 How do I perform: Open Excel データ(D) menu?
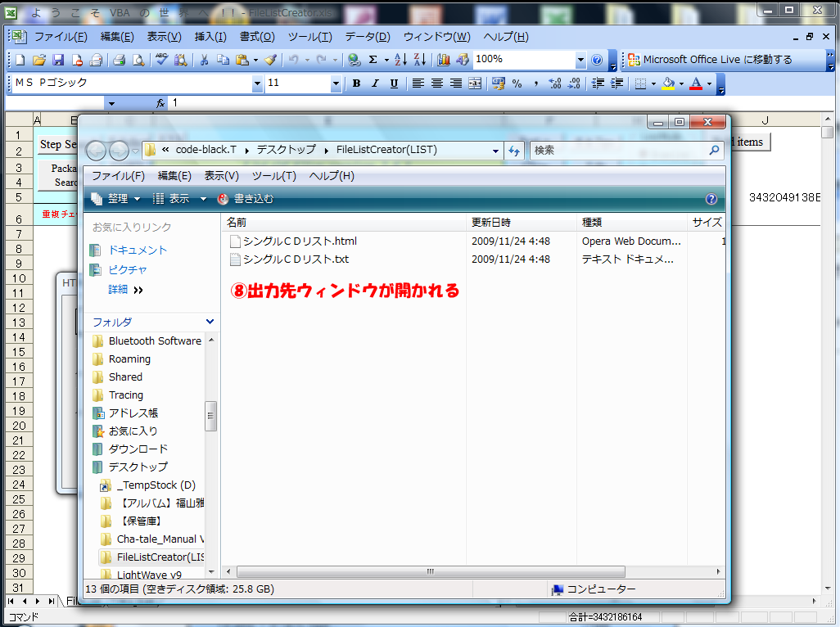coord(368,37)
